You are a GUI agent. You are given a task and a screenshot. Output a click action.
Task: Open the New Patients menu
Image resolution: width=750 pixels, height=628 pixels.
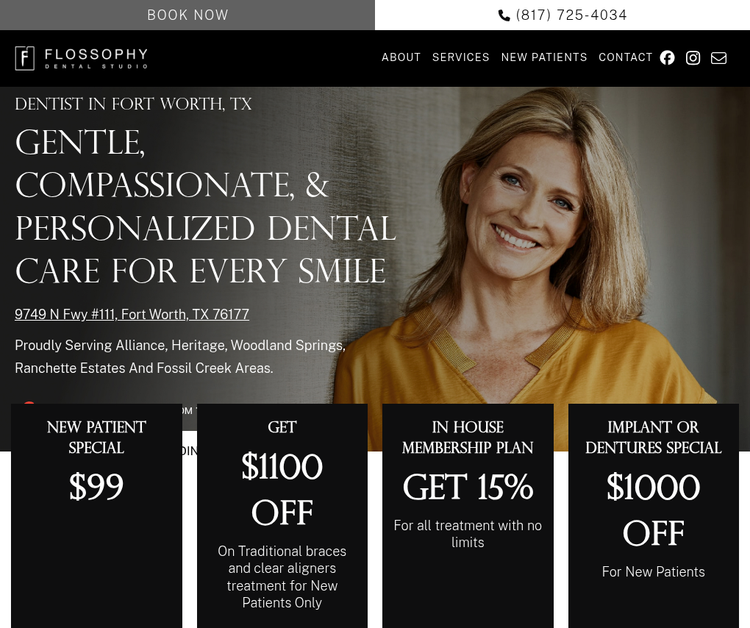tap(544, 57)
